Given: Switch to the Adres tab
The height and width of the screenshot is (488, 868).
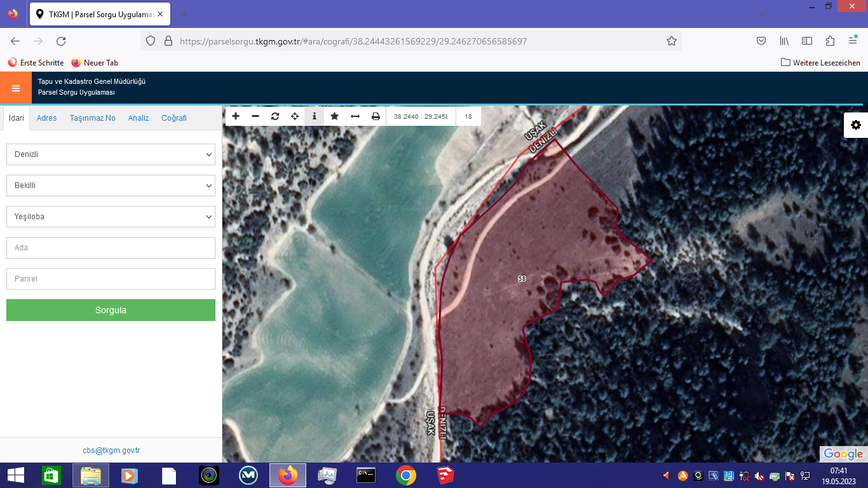Looking at the screenshot, I should [x=46, y=118].
